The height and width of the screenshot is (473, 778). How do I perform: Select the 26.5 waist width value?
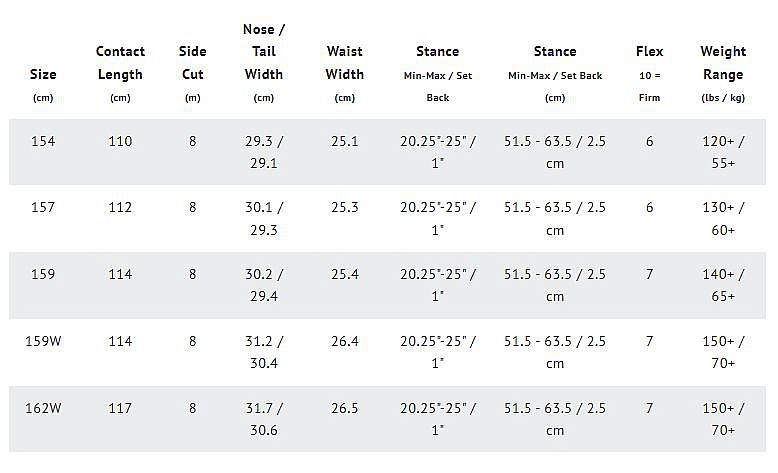coord(344,408)
